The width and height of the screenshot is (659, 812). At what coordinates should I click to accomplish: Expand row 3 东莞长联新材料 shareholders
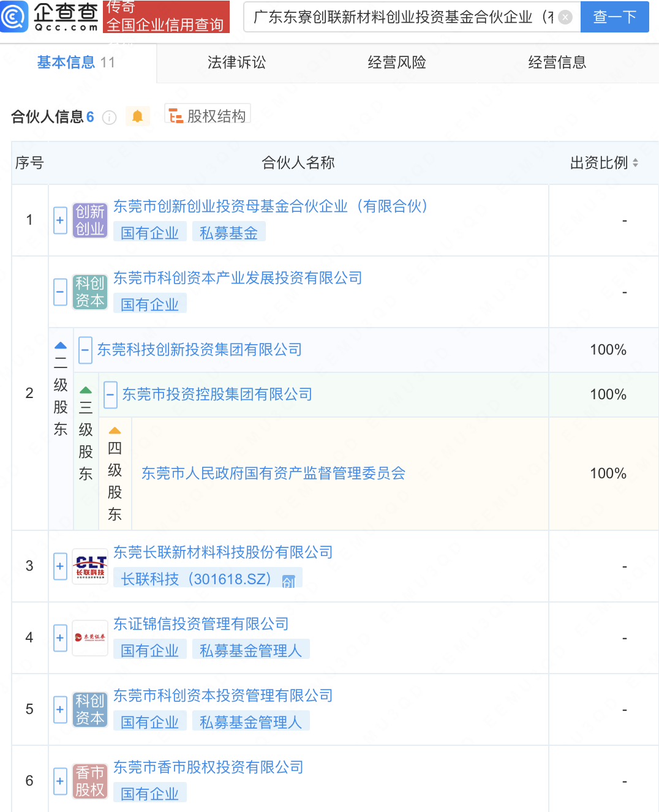(x=60, y=566)
